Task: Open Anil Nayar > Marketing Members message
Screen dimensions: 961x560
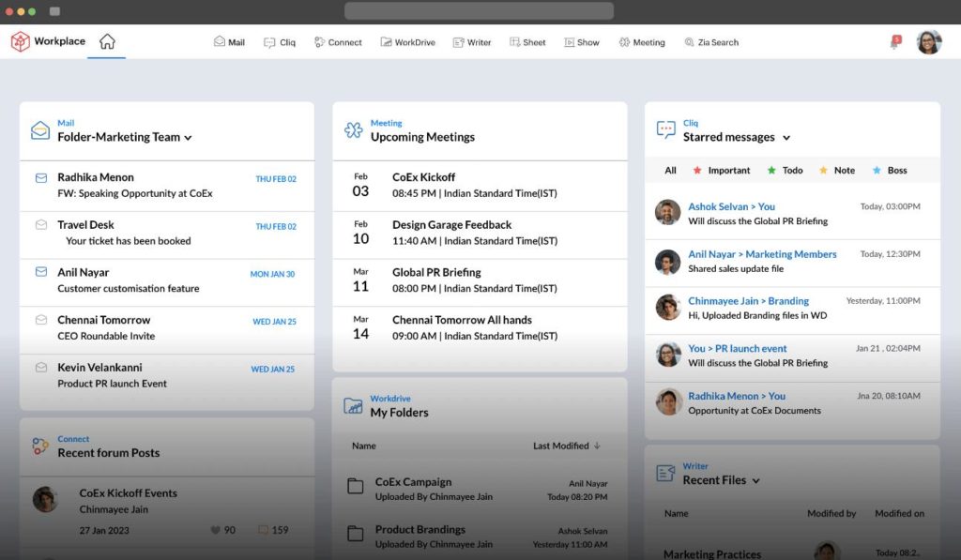Action: [762, 254]
